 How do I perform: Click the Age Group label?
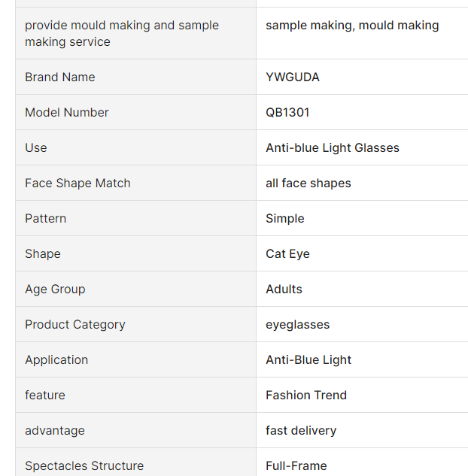click(x=55, y=289)
